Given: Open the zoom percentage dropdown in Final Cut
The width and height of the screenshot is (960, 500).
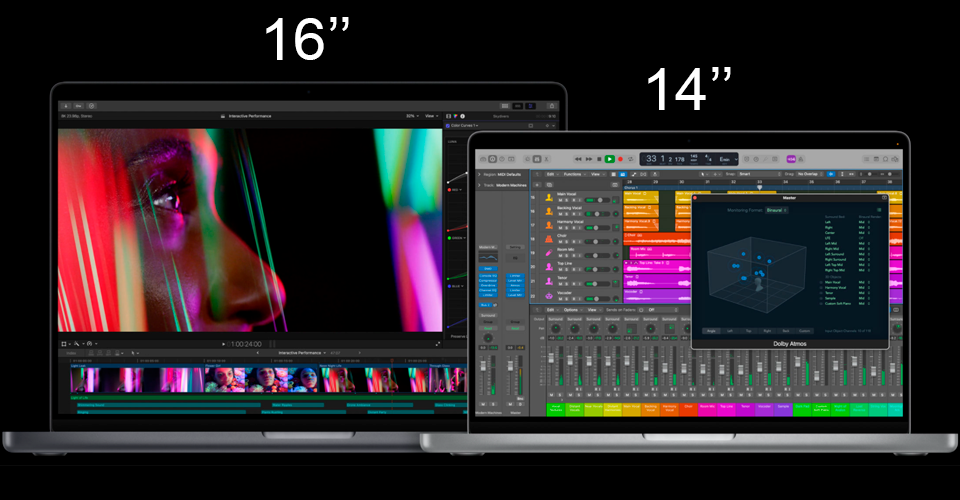Looking at the screenshot, I should coord(414,116).
